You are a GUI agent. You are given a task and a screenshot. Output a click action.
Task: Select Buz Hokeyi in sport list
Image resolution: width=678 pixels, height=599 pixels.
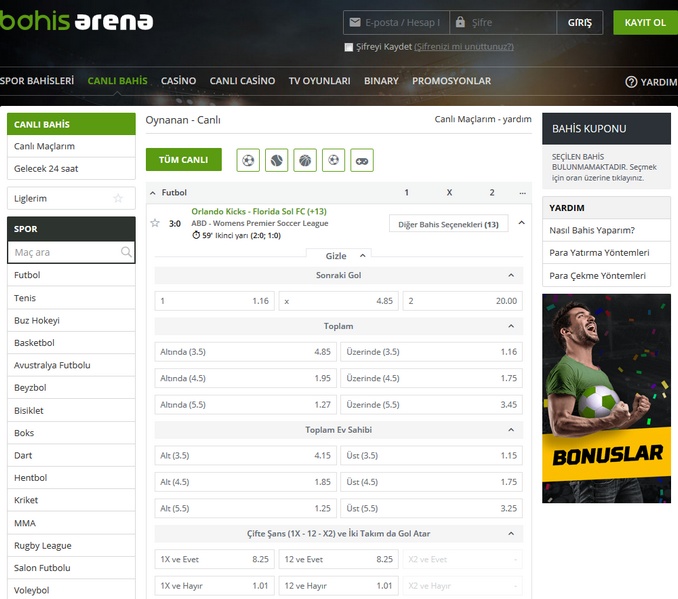tap(71, 320)
